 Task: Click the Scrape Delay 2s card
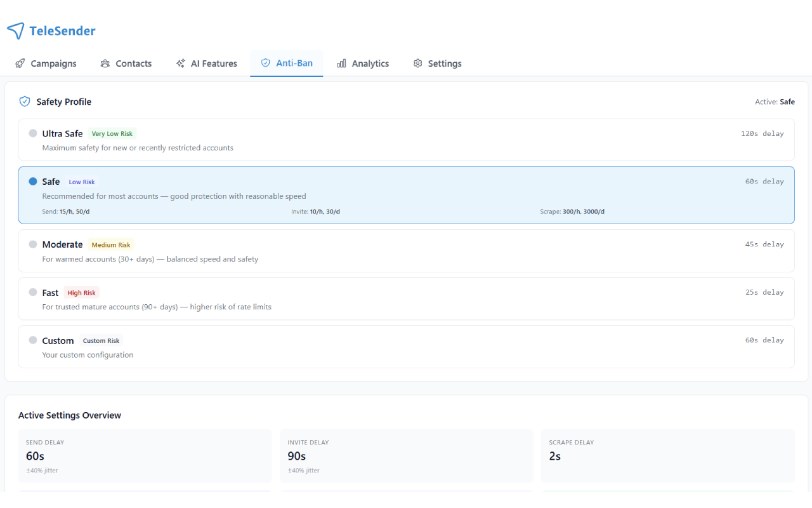point(667,456)
